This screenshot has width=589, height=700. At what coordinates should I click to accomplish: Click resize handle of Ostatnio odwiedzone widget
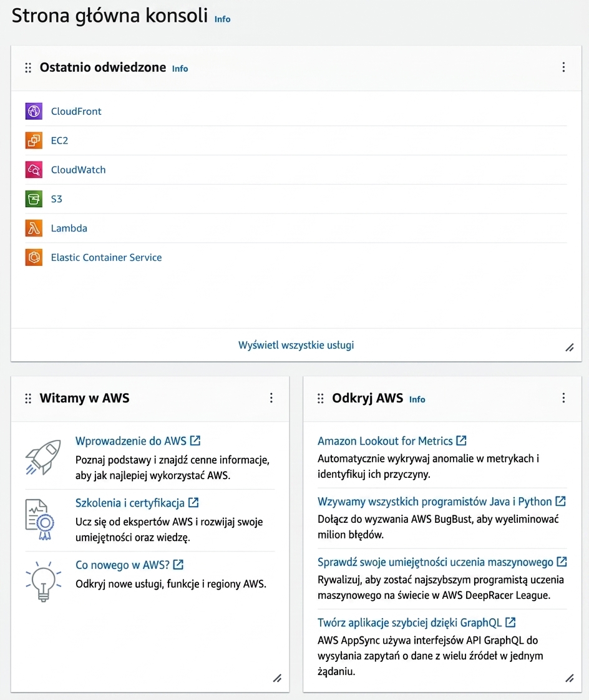click(570, 348)
